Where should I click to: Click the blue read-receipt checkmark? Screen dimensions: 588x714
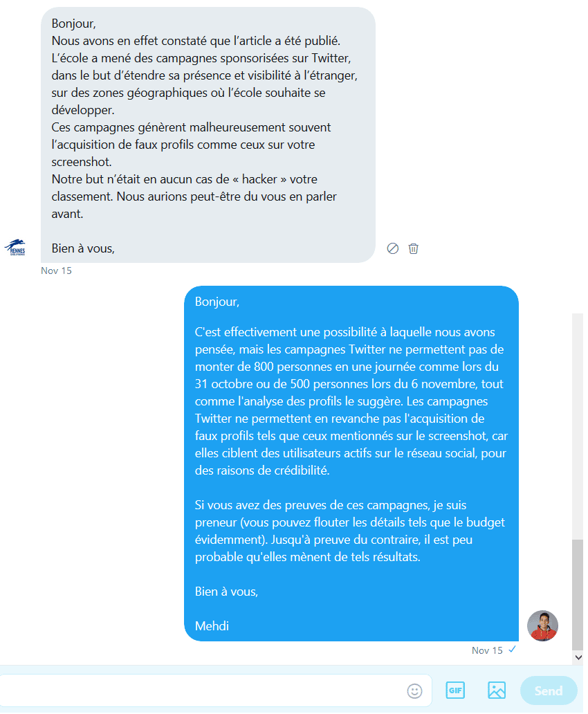tap(512, 650)
